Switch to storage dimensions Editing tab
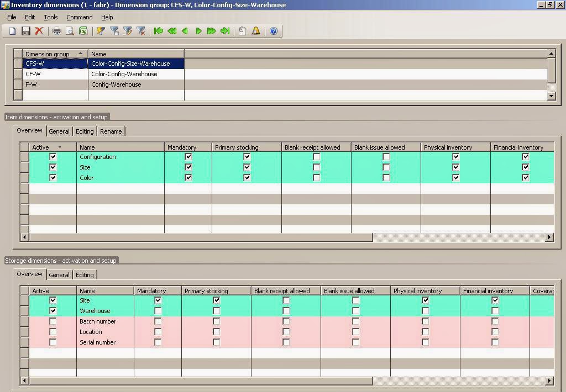The image size is (566, 392). [85, 275]
